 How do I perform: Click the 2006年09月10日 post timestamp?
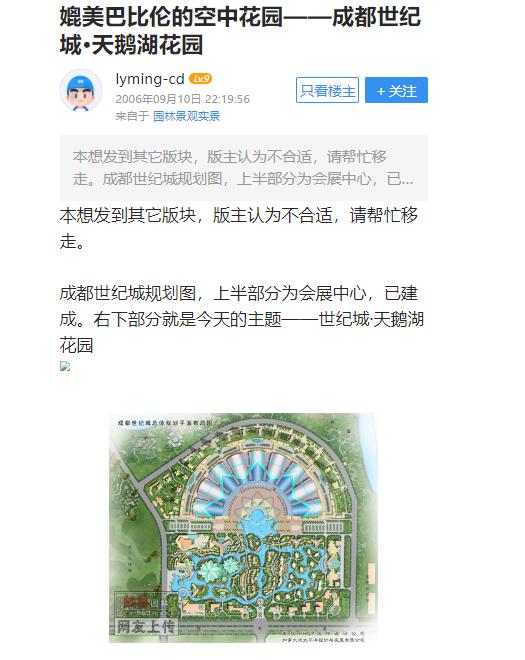click(x=183, y=99)
